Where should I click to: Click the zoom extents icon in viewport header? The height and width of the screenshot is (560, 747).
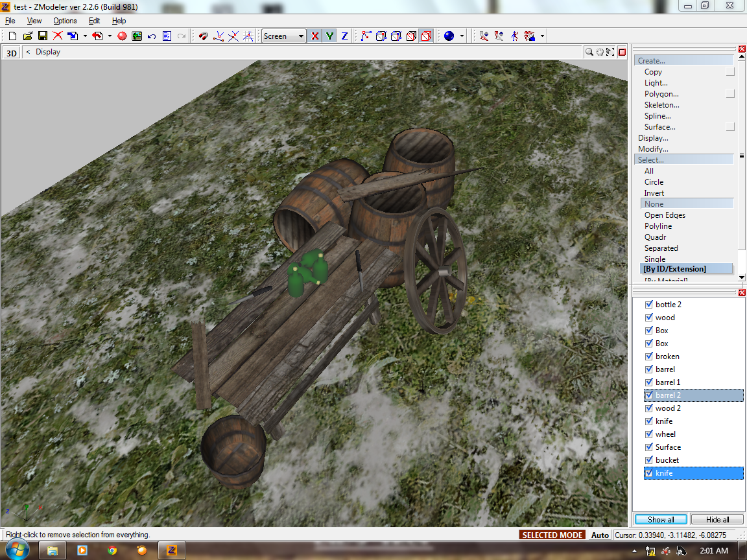[x=610, y=52]
